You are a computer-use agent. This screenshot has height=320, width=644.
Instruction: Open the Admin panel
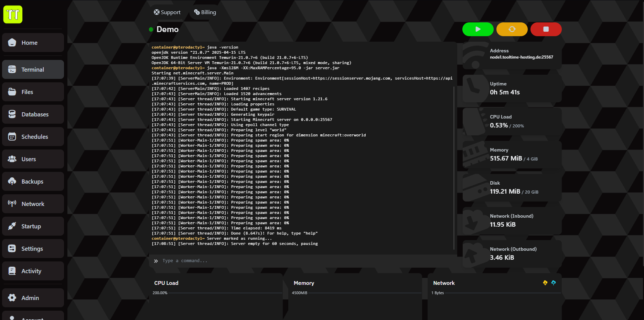[33, 298]
